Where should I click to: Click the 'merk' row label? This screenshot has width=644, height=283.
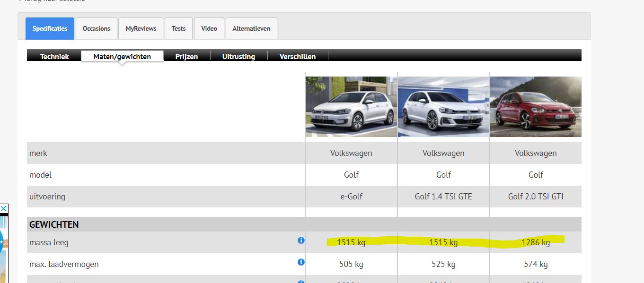(38, 153)
